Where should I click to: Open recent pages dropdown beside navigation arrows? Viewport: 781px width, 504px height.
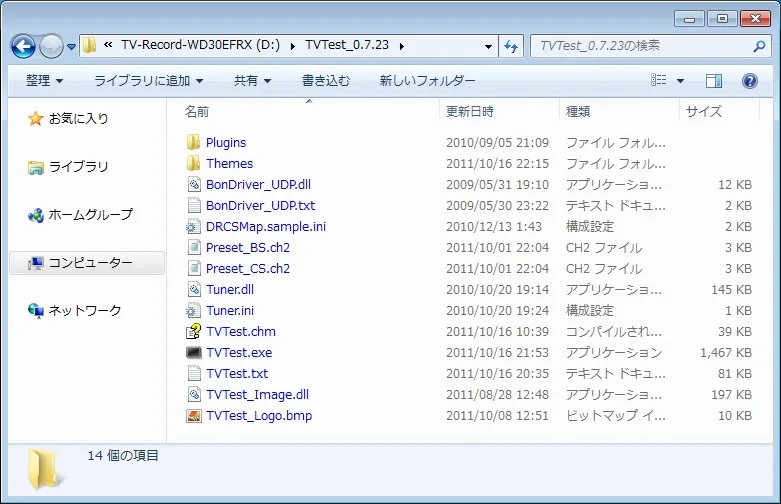tap(71, 47)
